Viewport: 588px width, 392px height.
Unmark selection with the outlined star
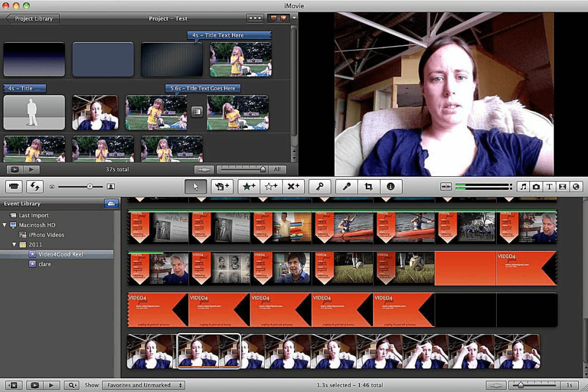[x=271, y=187]
